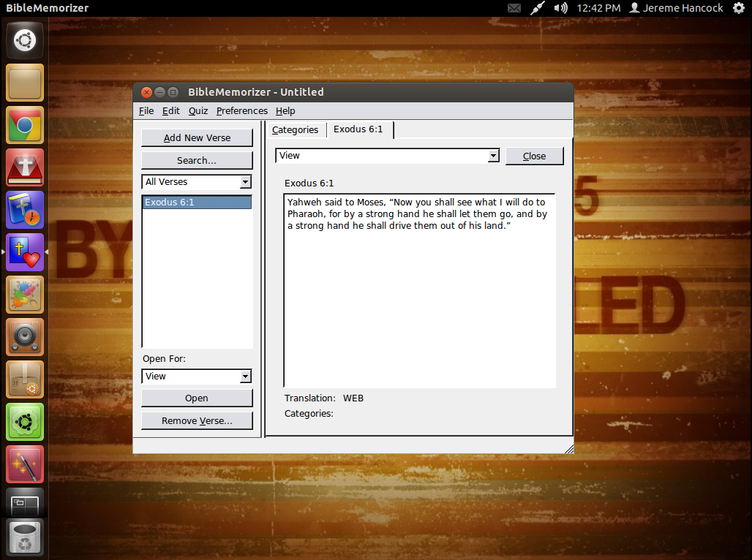Click the network connection indicator icon
752x560 pixels.
coord(538,8)
